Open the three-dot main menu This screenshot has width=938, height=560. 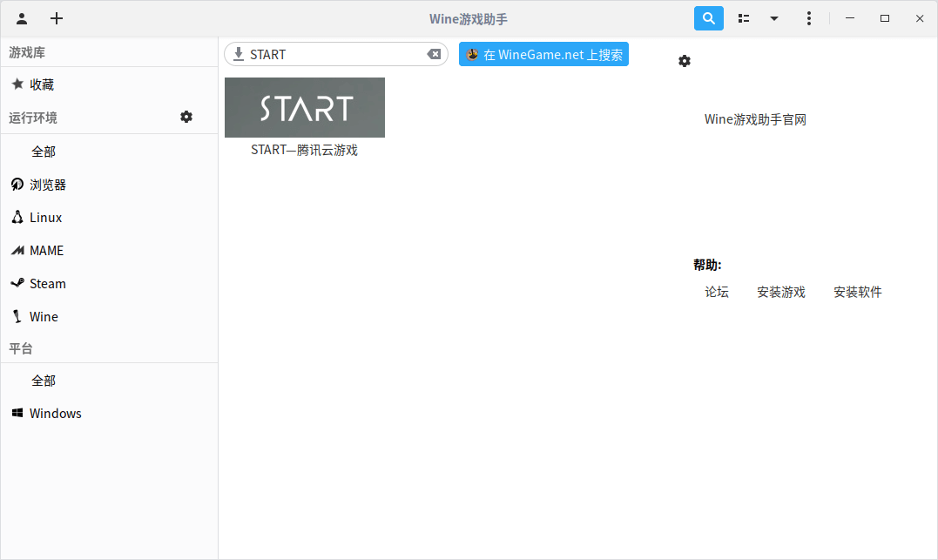(809, 18)
